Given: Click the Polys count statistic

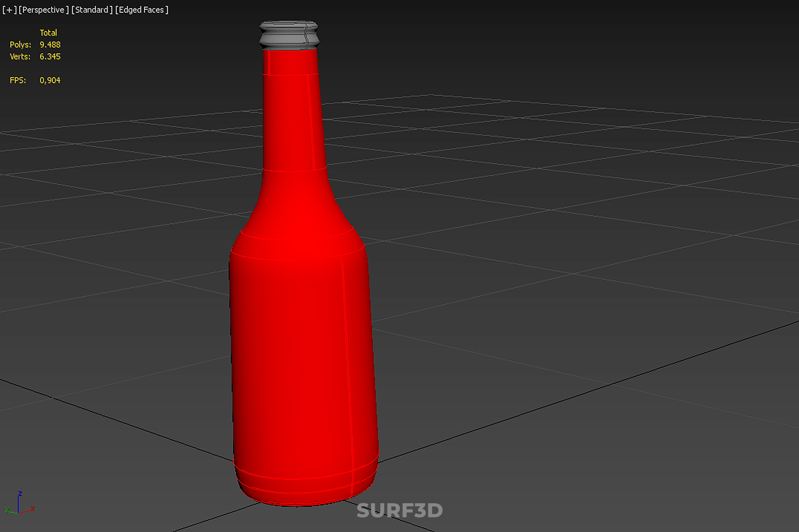Looking at the screenshot, I should [50, 44].
